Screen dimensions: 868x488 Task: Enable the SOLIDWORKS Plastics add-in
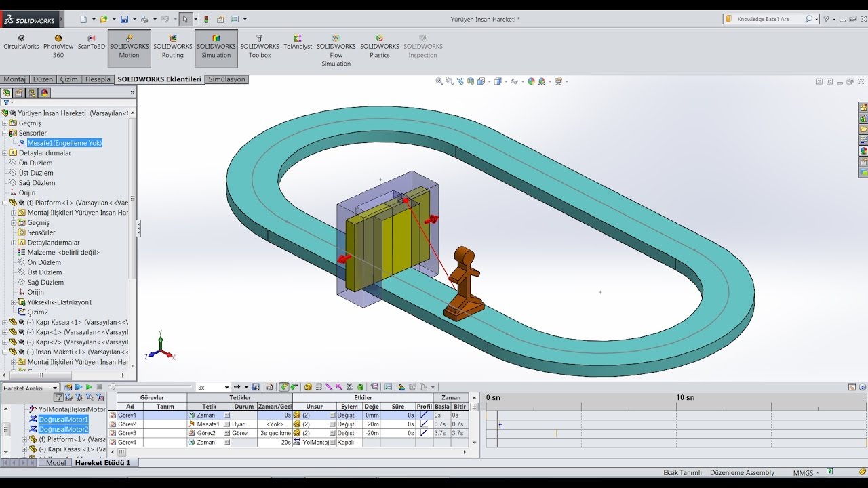tap(380, 46)
